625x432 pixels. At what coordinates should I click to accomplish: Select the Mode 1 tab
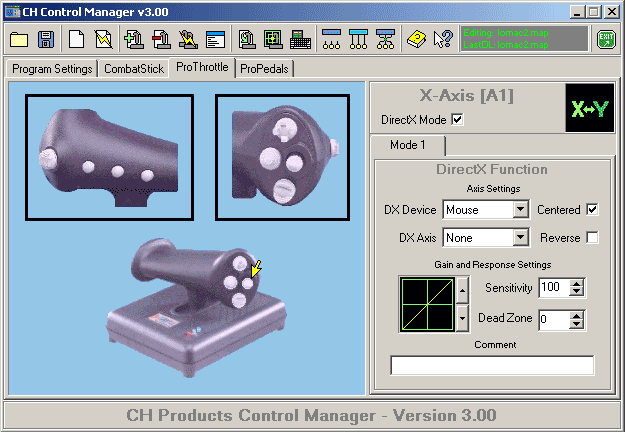408,145
